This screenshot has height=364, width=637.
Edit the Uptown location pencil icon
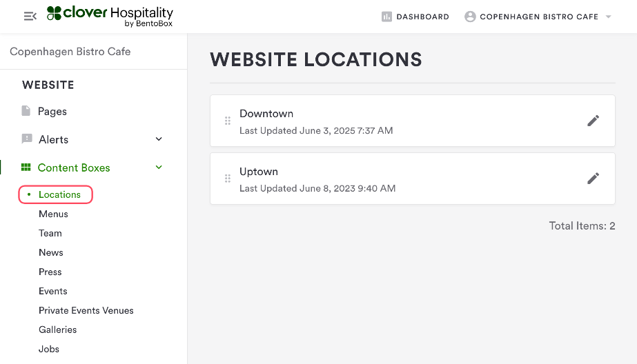click(x=593, y=179)
